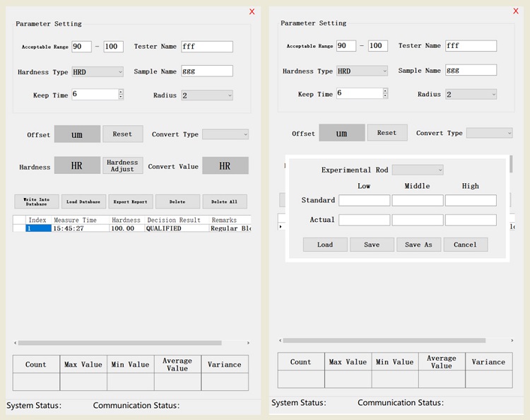Image resolution: width=530 pixels, height=420 pixels.
Task: Click Acceptable Range minimum field, right window
Action: [x=346, y=46]
